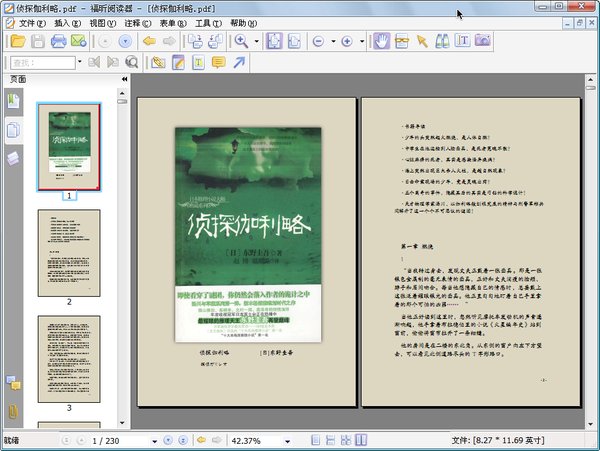
Task: Click the Open file folder icon
Action: click(x=17, y=41)
